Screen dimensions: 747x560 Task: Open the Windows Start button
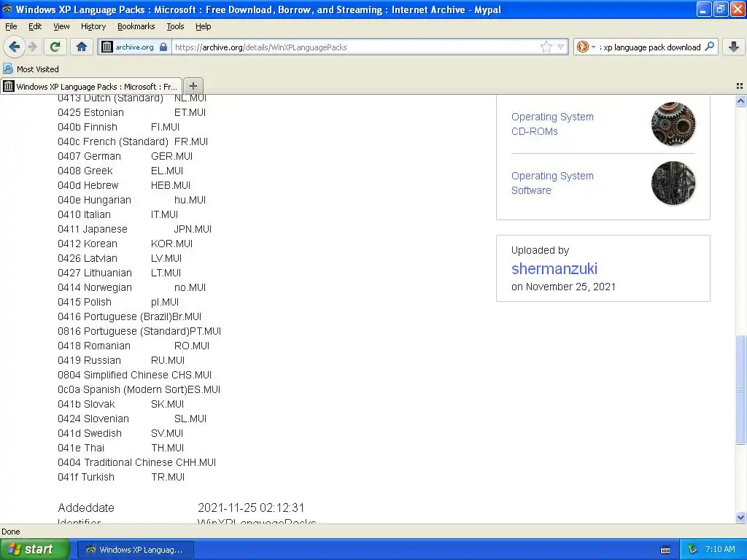[35, 549]
